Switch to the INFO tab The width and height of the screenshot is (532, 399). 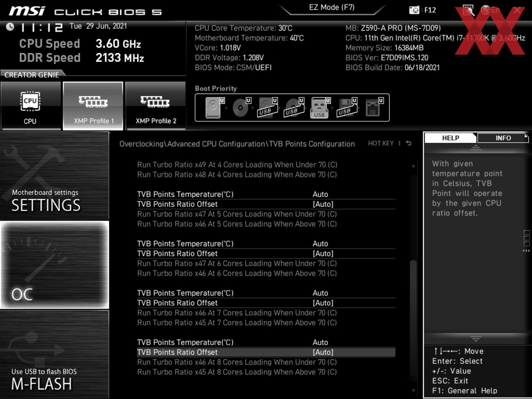pyautogui.click(x=503, y=138)
